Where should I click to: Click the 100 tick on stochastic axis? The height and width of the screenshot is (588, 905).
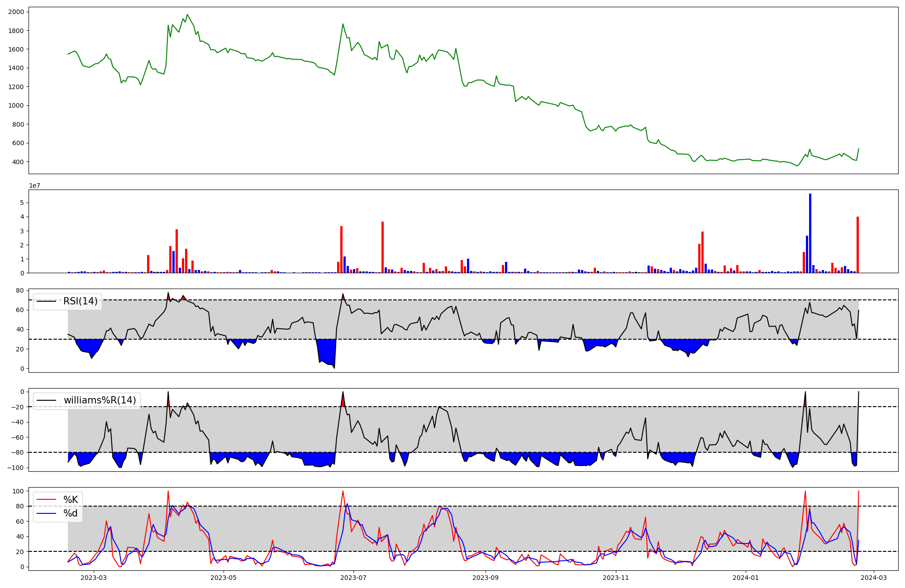coord(19,491)
